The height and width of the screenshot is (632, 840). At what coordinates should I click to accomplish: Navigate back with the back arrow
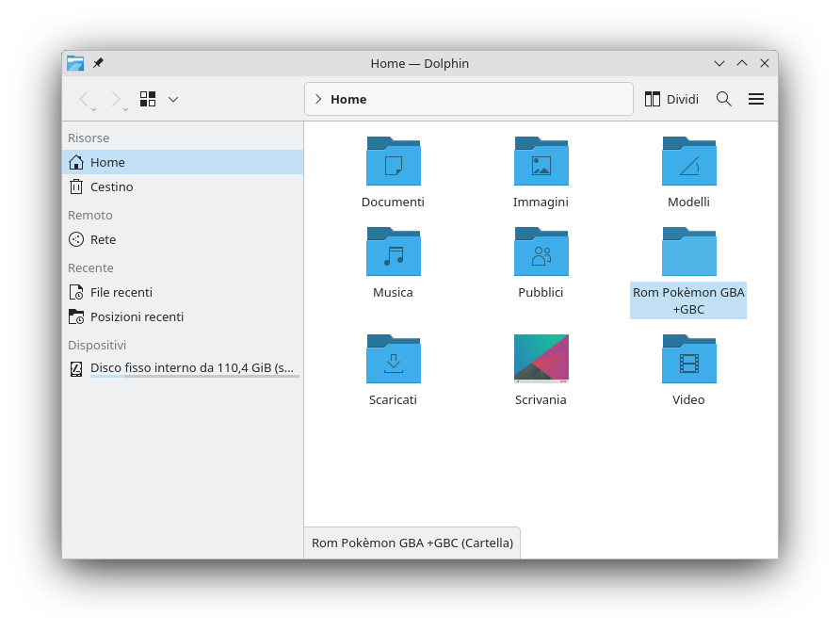(x=85, y=99)
